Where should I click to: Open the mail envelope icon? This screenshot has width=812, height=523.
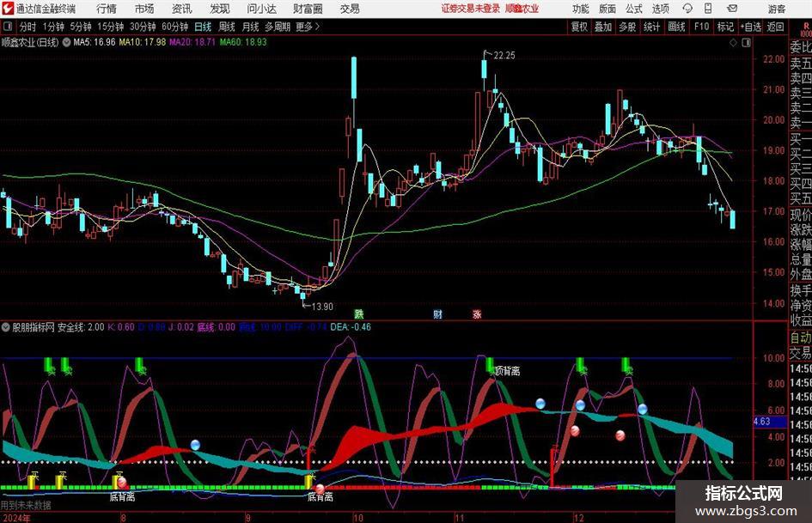click(x=732, y=9)
